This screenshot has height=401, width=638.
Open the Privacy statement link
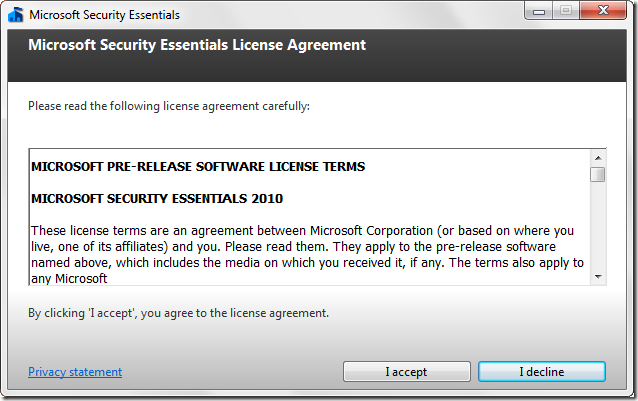[x=75, y=372]
